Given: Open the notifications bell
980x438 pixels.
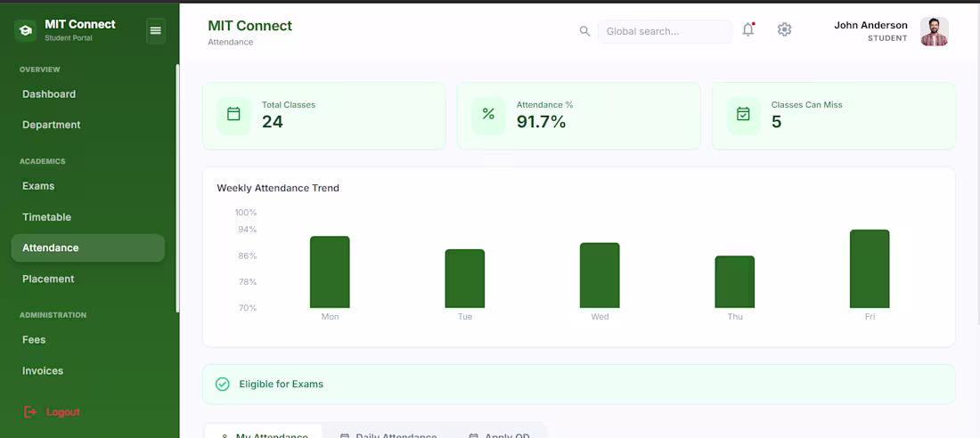Looking at the screenshot, I should click(748, 29).
